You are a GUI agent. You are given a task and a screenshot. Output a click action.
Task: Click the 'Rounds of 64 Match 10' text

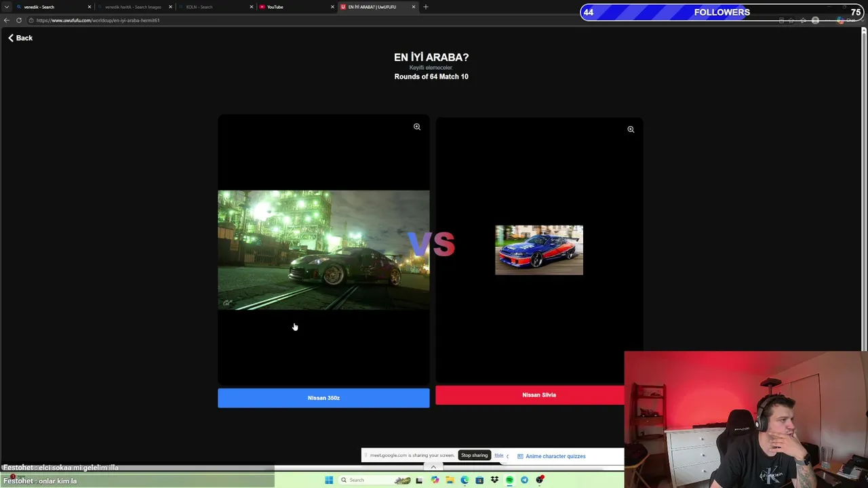tap(431, 77)
